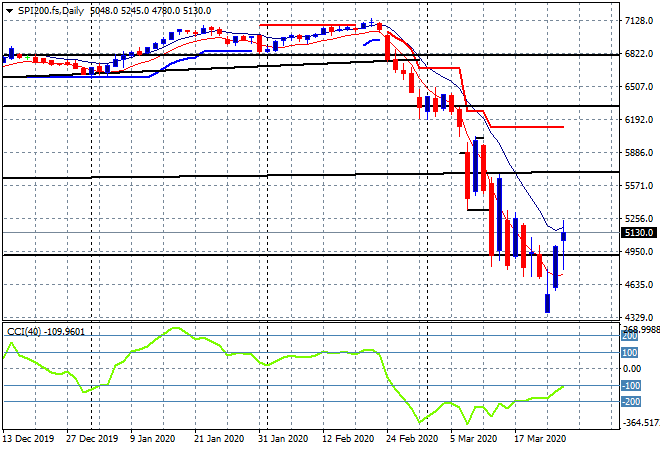
Task: Click the CCI -100 level label
Action: [x=631, y=386]
